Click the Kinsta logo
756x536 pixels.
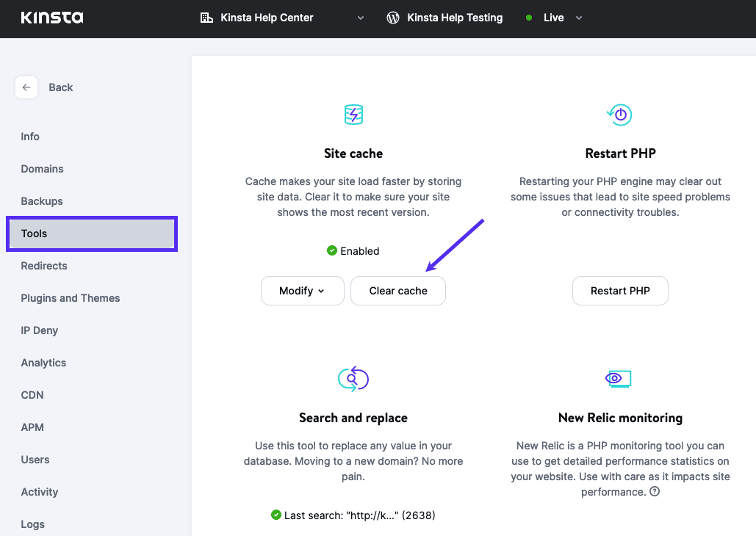click(51, 18)
